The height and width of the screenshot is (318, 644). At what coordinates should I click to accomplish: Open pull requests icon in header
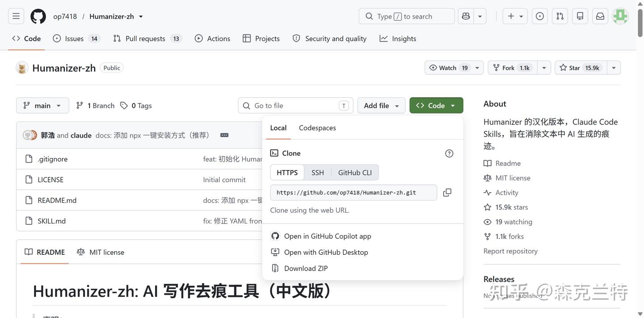tap(560, 16)
